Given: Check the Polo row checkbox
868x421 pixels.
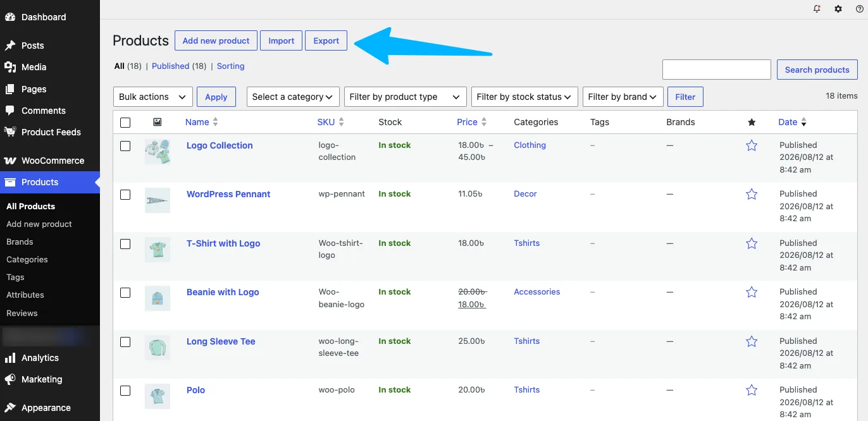Looking at the screenshot, I should click(x=125, y=391).
